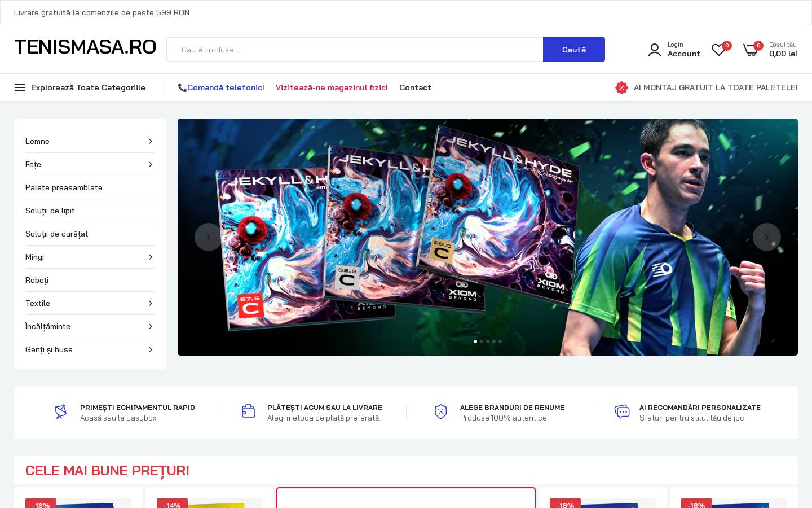Click the Caută search button

[574, 50]
